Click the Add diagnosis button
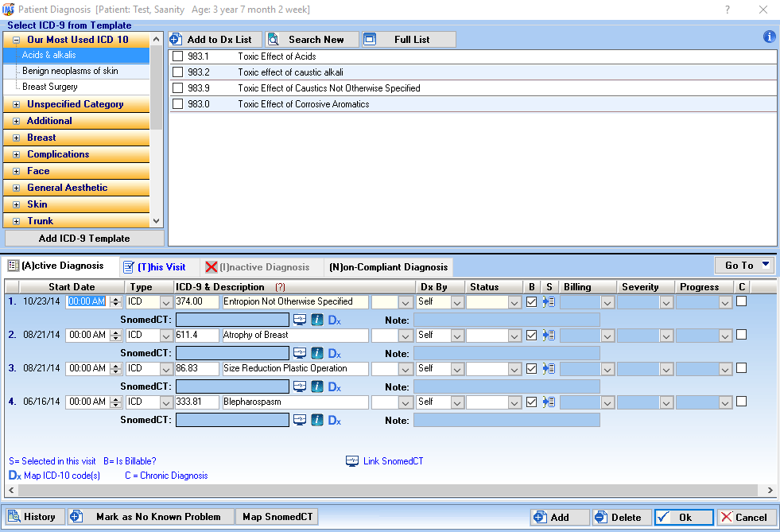Viewport: 780px width, 532px height. [x=560, y=517]
